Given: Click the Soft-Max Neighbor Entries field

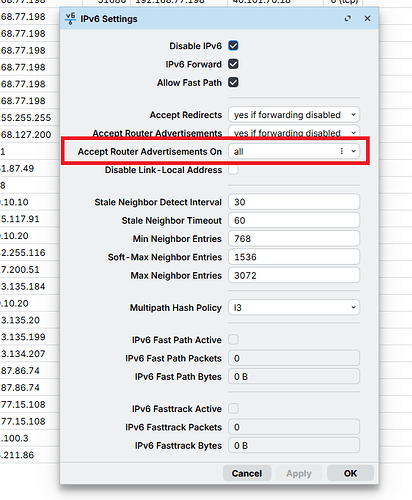Looking at the screenshot, I should (294, 257).
